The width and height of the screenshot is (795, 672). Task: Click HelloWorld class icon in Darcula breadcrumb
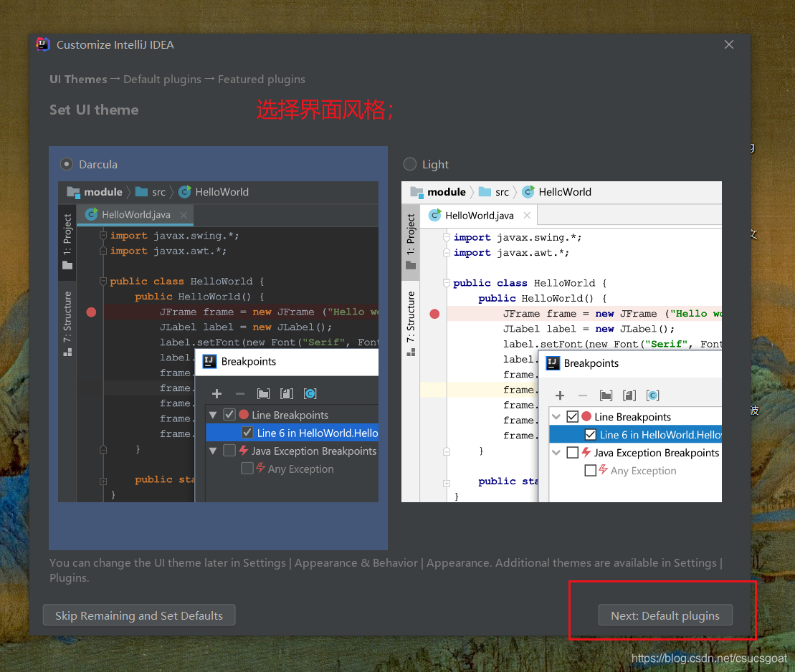[185, 191]
